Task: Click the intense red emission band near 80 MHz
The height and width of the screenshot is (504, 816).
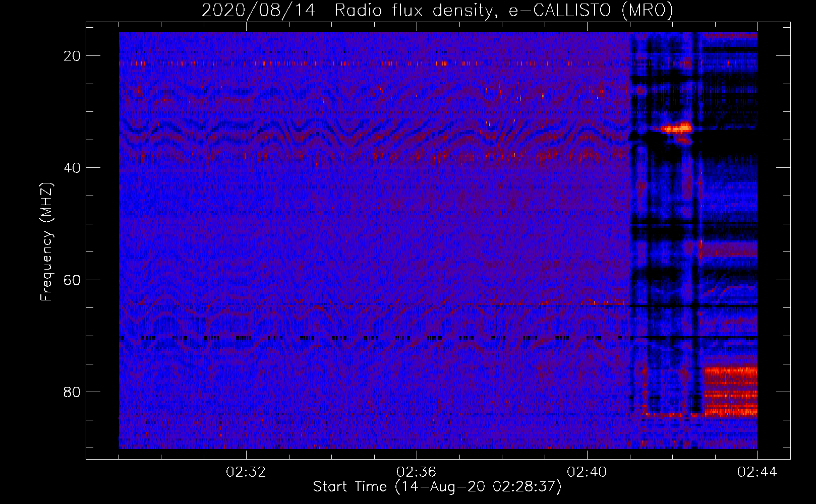Action: click(x=730, y=392)
